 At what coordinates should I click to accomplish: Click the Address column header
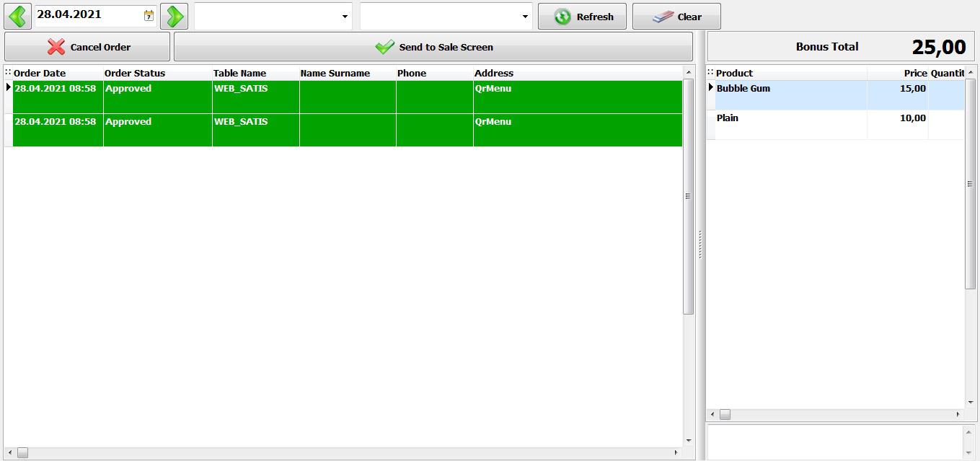[x=578, y=73]
